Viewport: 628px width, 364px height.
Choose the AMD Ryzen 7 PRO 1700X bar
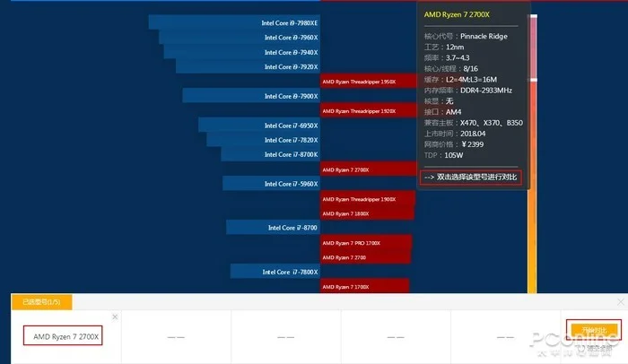366,242
